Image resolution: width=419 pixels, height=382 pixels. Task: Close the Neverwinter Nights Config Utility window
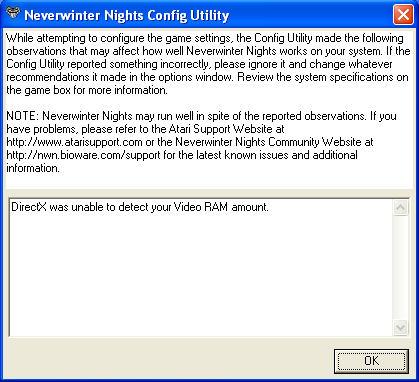403,15
